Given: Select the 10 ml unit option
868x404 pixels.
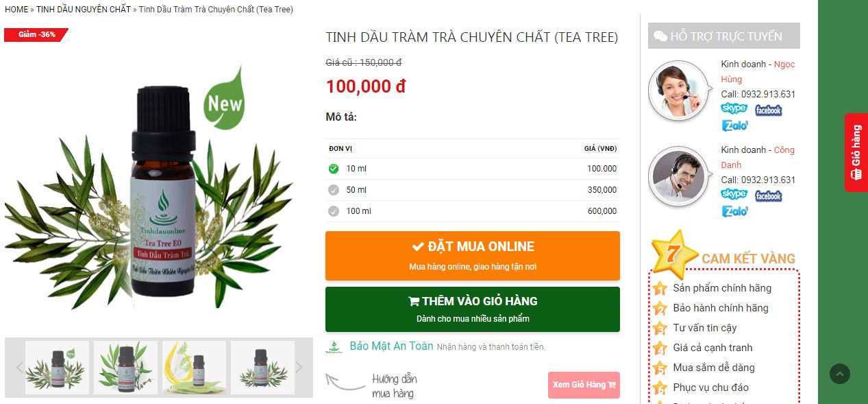Looking at the screenshot, I should 473,169.
